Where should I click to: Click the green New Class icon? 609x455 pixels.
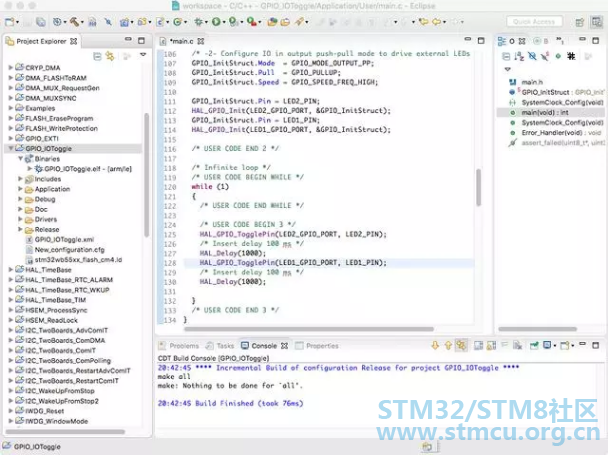pos(177,22)
